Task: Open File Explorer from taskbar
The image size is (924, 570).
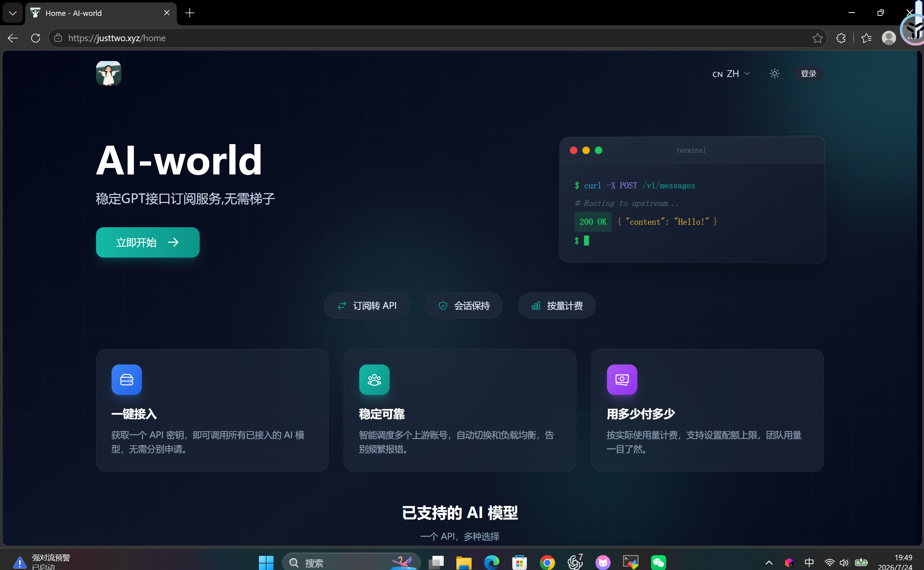Action: point(464,562)
